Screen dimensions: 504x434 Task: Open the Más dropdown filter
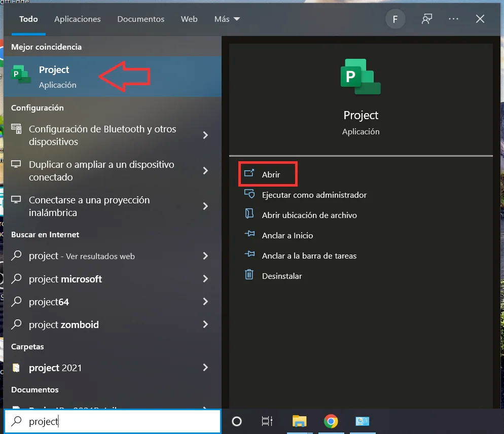point(227,19)
